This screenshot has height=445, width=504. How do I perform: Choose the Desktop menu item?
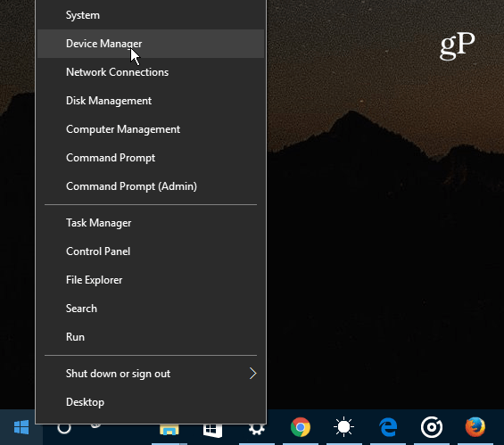point(151,402)
